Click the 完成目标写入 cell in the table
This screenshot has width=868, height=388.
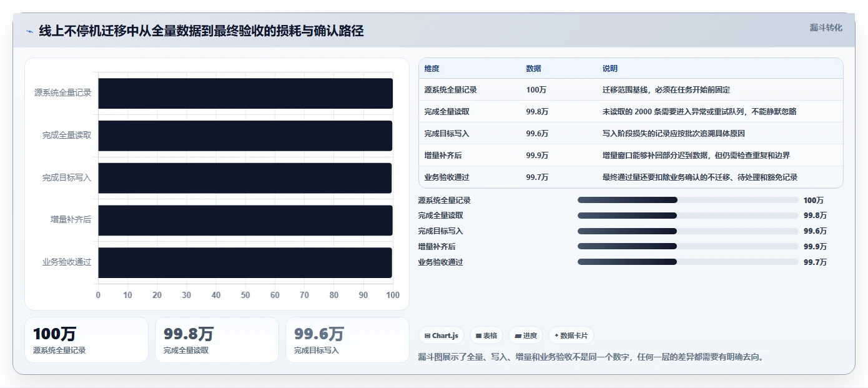[x=446, y=134]
